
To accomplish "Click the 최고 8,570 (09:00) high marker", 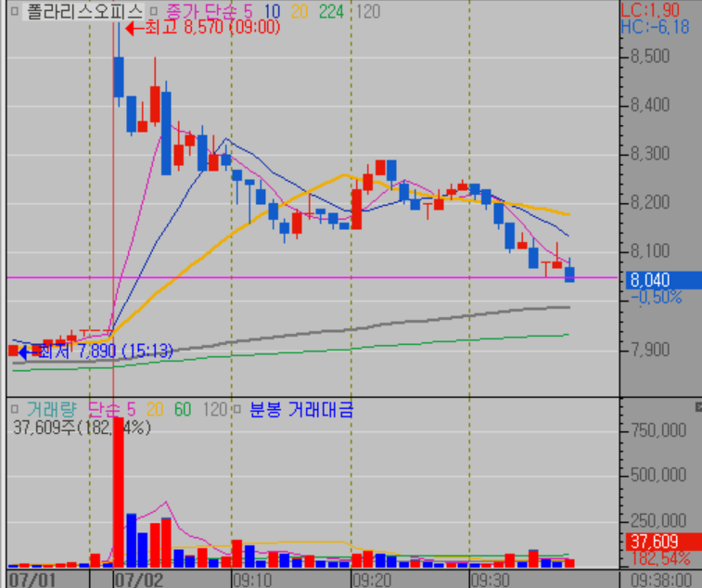I will coord(203,28).
